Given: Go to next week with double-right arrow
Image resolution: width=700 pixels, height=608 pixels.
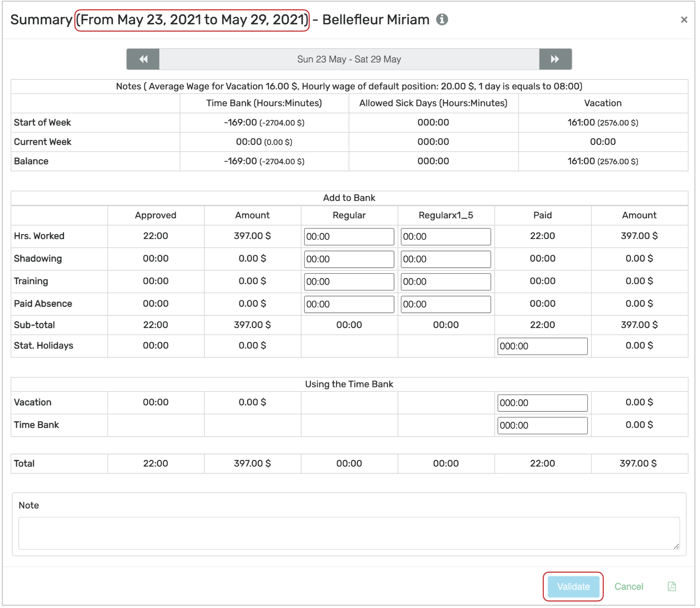Looking at the screenshot, I should (x=555, y=59).
